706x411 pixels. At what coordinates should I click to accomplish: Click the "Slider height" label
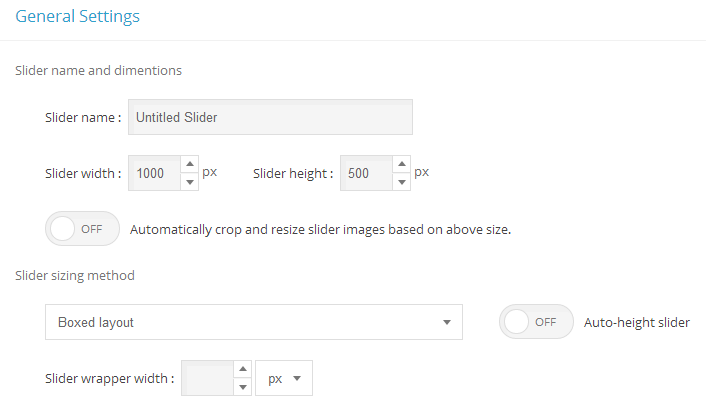(x=293, y=173)
